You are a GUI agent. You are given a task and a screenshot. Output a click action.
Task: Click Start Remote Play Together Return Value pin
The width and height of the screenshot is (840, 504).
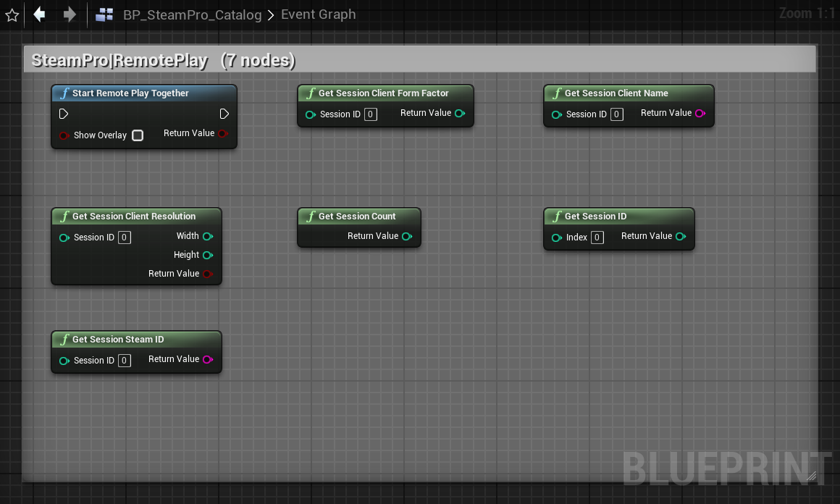223,133
